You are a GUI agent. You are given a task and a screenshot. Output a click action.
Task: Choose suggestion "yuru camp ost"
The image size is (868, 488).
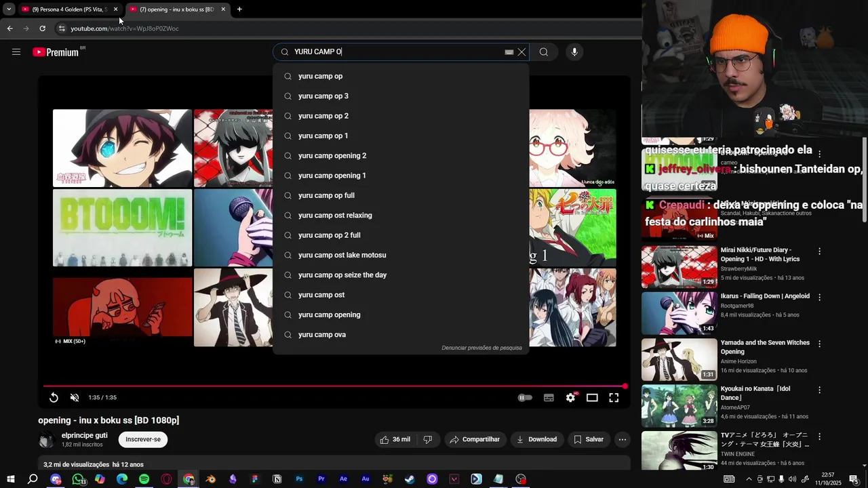pos(400,295)
